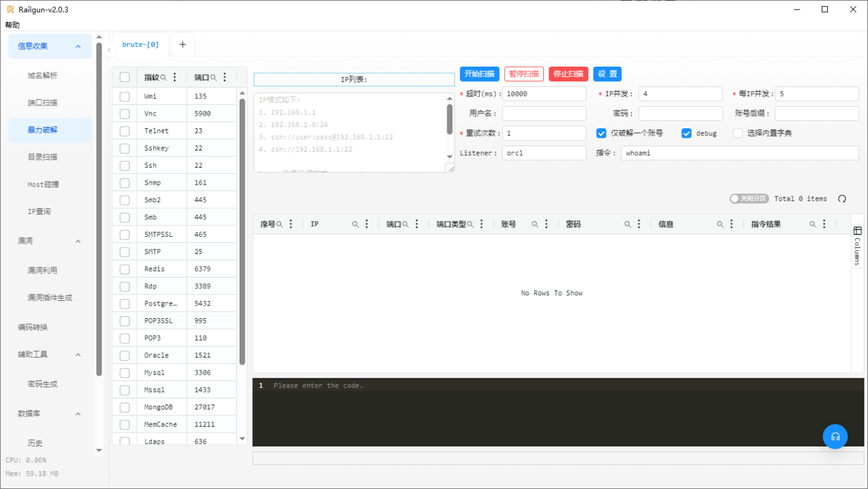The height and width of the screenshot is (489, 868).
Task: Click the search icon in 密码 column header
Action: tap(627, 224)
